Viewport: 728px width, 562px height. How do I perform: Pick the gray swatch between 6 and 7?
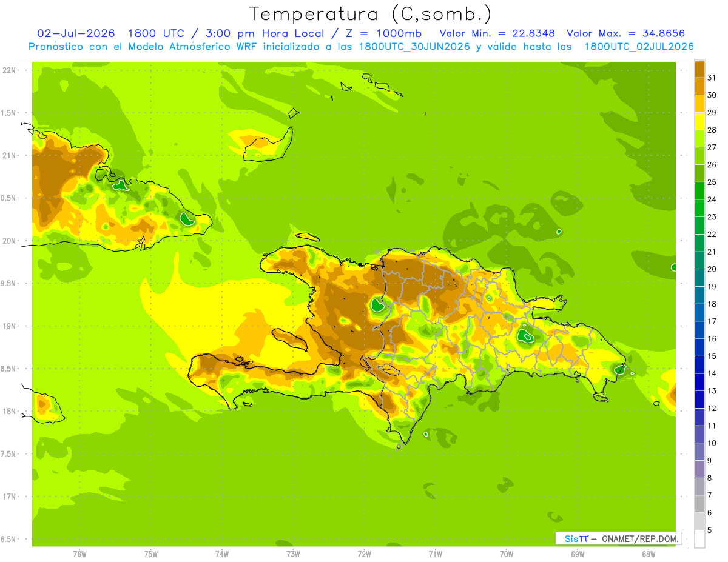click(x=699, y=504)
